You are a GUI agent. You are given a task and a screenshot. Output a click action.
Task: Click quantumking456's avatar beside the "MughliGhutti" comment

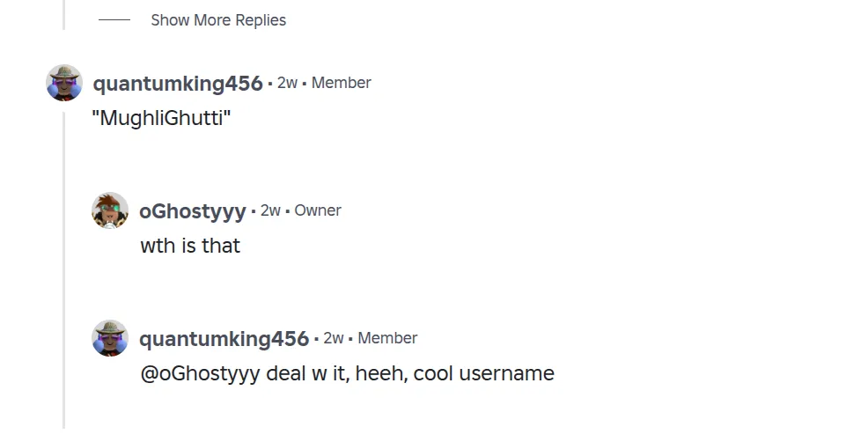[64, 83]
